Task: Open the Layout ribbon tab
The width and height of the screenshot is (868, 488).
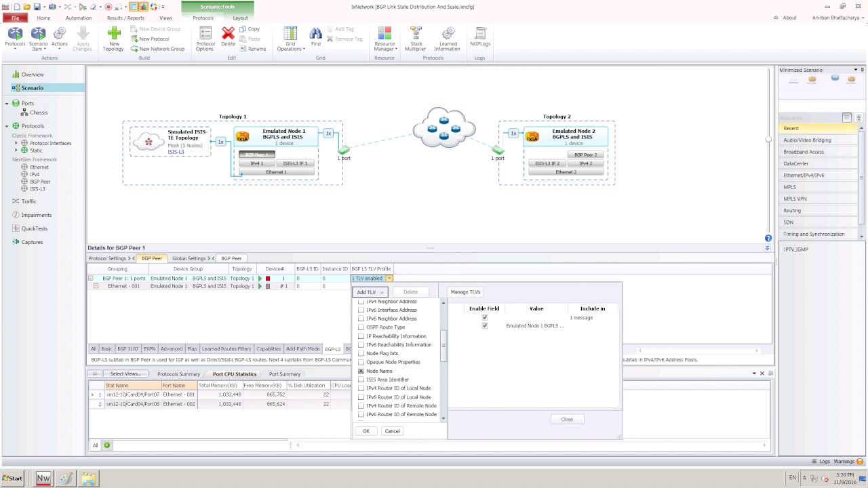Action: point(240,18)
